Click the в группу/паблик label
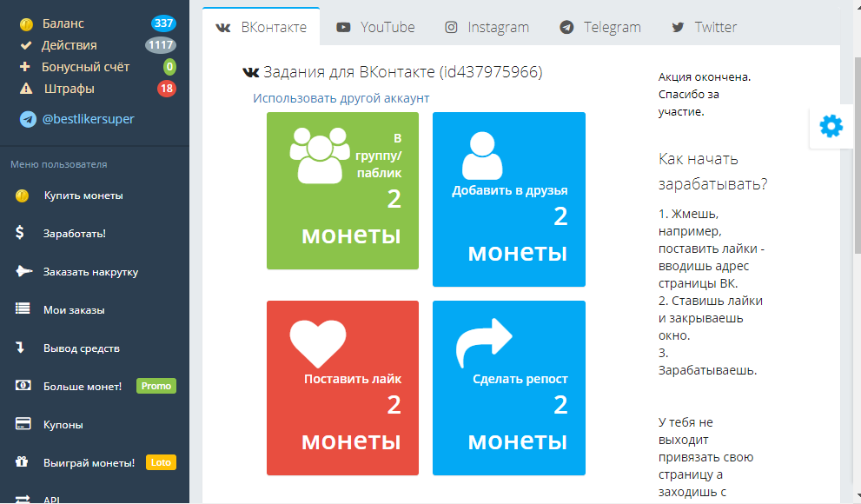The width and height of the screenshot is (861, 504). [378, 156]
